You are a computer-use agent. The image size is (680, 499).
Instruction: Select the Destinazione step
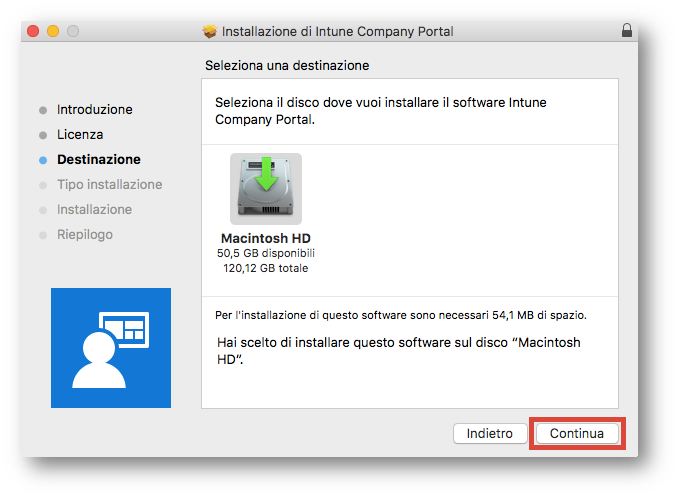click(x=99, y=160)
